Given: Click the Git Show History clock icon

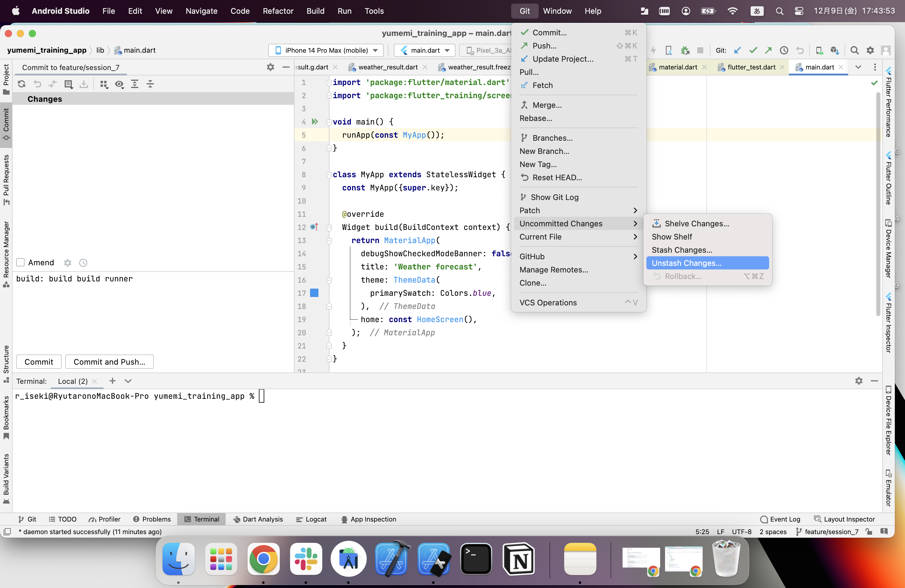Looking at the screenshot, I should click(784, 51).
